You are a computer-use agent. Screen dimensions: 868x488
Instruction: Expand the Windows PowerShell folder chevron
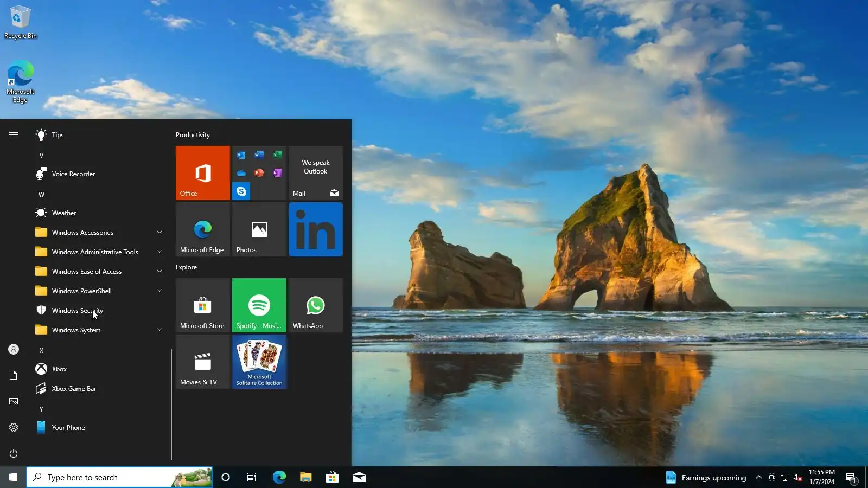point(159,291)
